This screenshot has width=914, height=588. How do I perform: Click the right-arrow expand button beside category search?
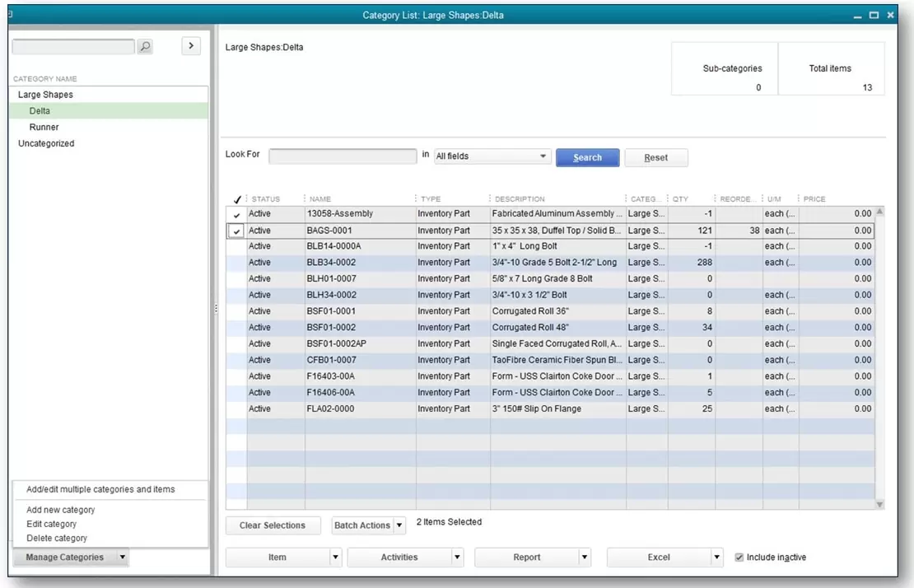coord(191,46)
